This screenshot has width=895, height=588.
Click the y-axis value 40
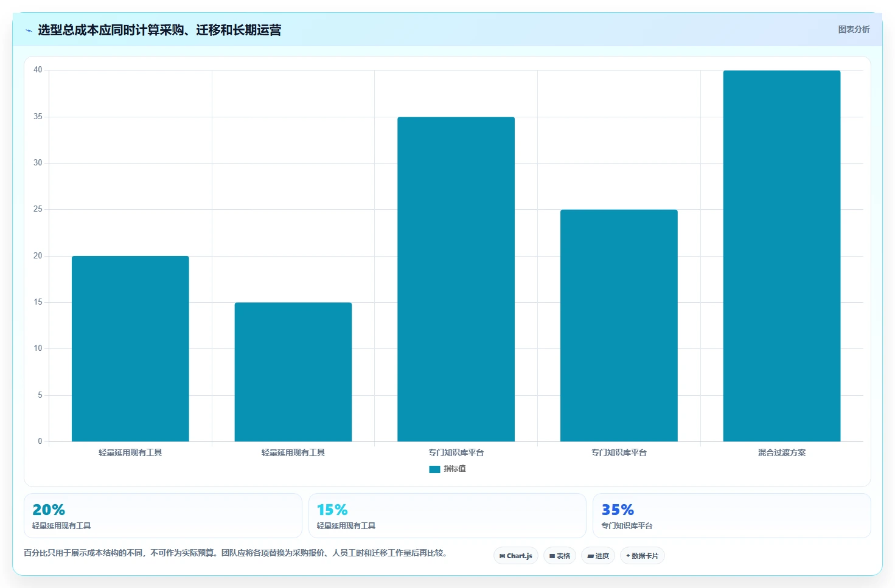point(38,70)
